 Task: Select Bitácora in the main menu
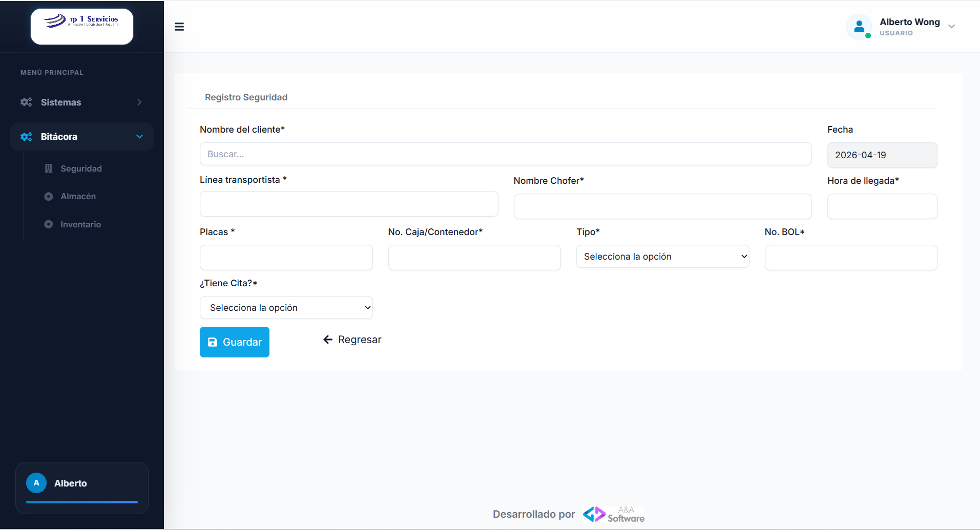(x=82, y=137)
